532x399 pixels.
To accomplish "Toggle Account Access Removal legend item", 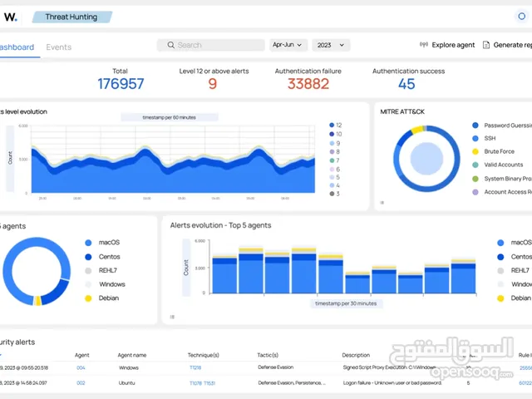I will tap(502, 192).
